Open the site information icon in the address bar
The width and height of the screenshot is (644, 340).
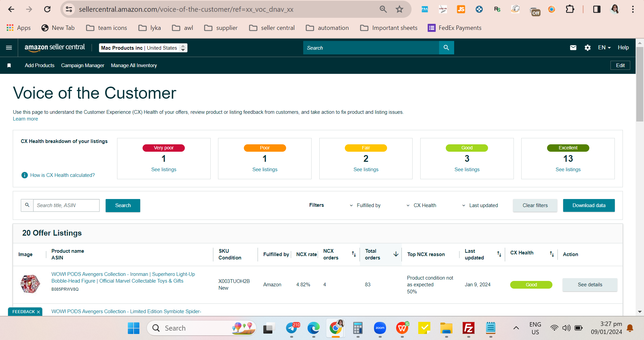69,9
